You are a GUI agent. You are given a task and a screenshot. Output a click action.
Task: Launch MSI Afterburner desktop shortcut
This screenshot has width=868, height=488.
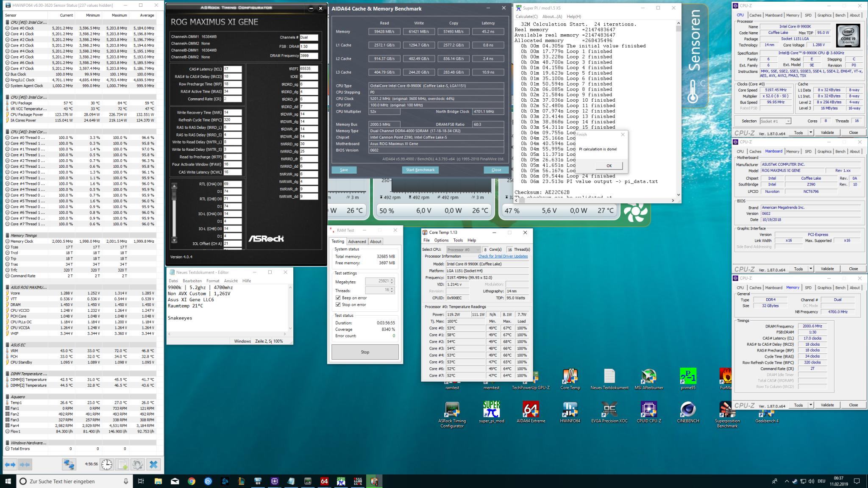coord(648,379)
